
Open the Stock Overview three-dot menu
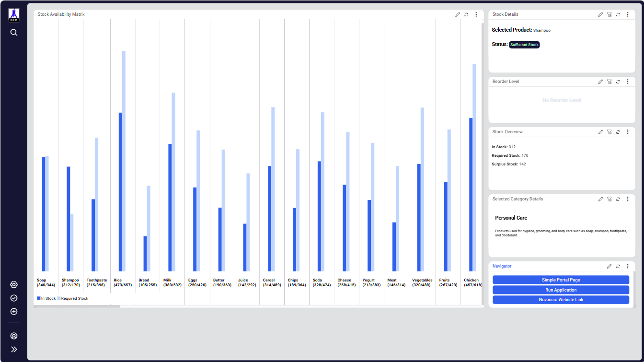point(627,132)
